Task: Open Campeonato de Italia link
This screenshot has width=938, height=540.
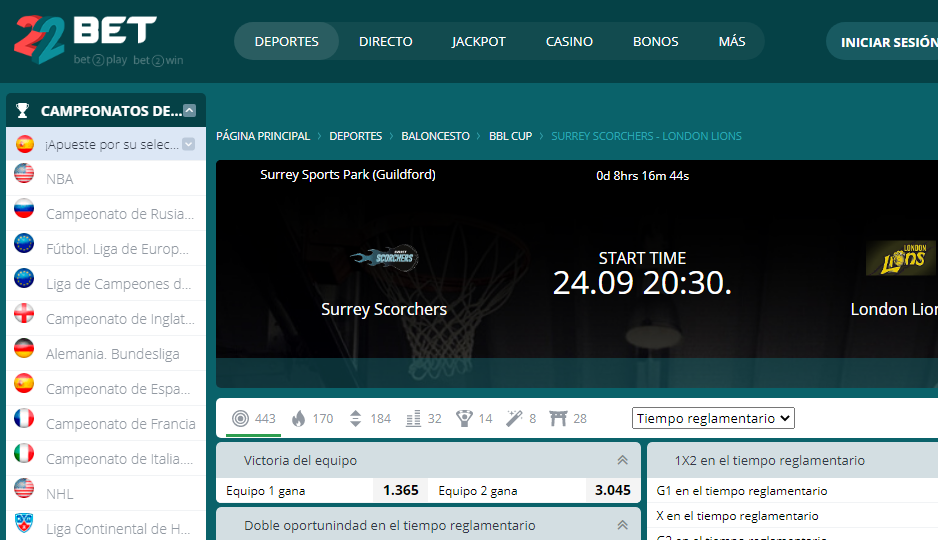Action: [119, 459]
